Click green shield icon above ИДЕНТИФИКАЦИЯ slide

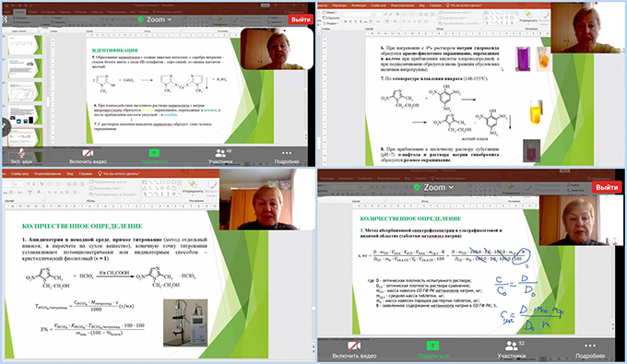tap(141, 19)
